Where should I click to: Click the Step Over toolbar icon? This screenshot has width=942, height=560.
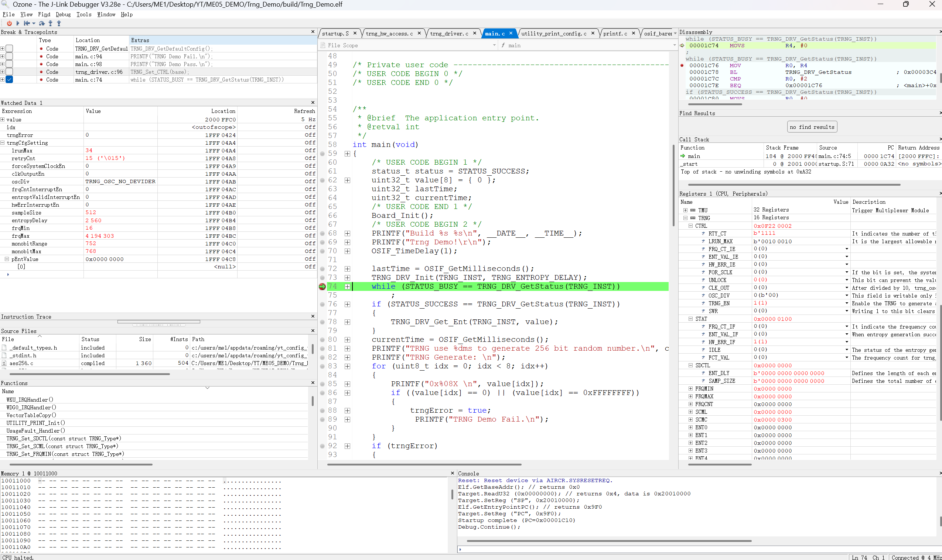(42, 23)
